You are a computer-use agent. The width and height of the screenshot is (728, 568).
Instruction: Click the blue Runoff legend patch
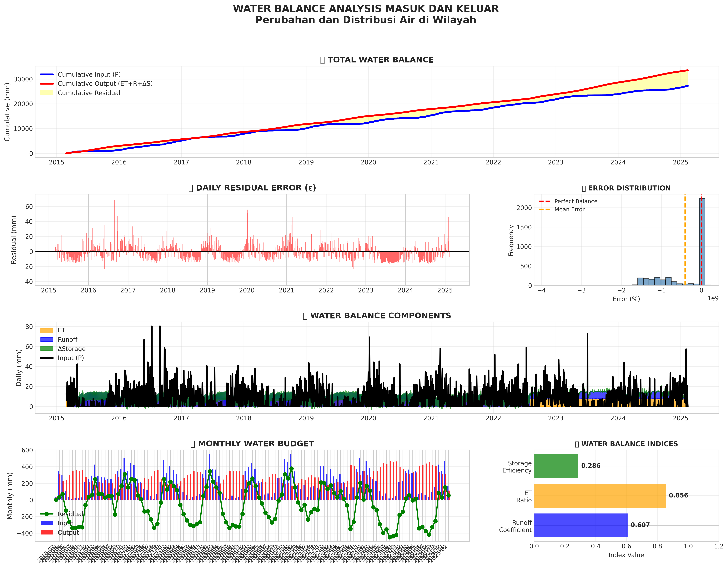pos(47,340)
